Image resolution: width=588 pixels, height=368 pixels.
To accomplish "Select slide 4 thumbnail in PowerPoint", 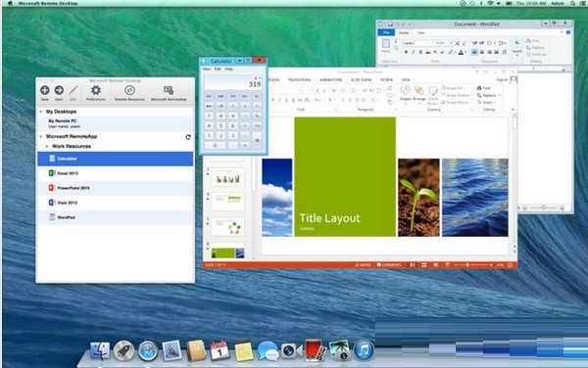I will (x=227, y=202).
